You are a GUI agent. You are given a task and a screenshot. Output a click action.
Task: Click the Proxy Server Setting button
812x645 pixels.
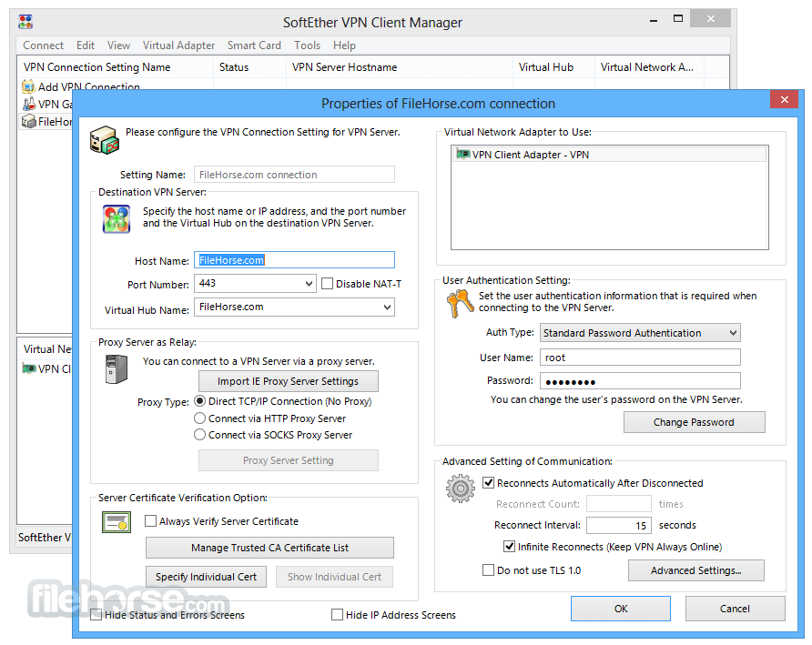point(289,460)
